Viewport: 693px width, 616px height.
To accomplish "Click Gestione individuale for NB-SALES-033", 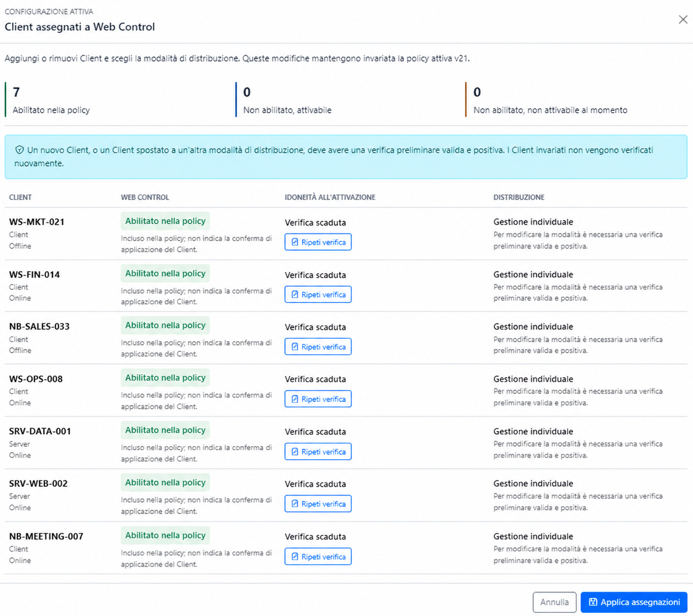I will pyautogui.click(x=533, y=327).
